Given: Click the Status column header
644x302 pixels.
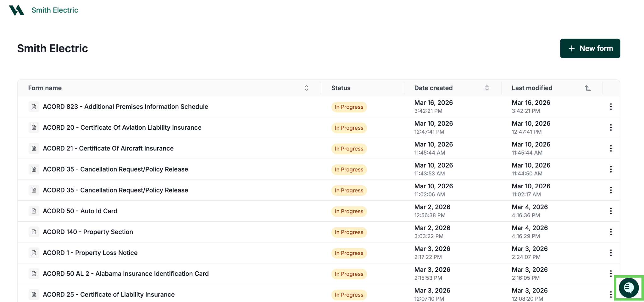Looking at the screenshot, I should [341, 88].
